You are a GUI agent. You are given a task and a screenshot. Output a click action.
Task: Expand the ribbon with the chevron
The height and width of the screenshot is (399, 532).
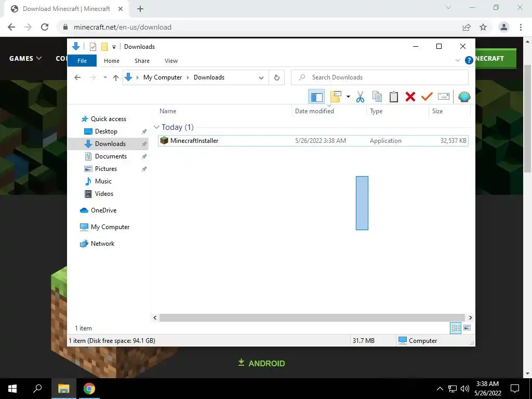(457, 60)
